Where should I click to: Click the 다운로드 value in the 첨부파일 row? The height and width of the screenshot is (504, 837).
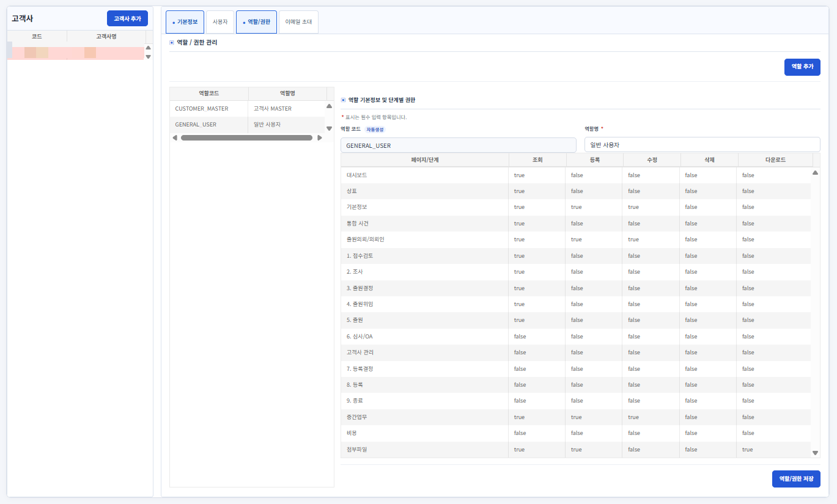click(x=748, y=450)
